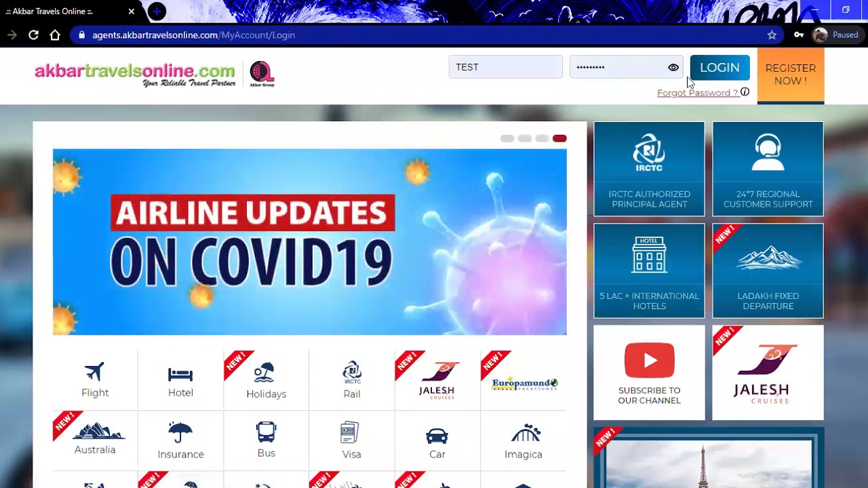This screenshot has height=488, width=868.
Task: Toggle password visibility eye icon
Action: (x=673, y=67)
